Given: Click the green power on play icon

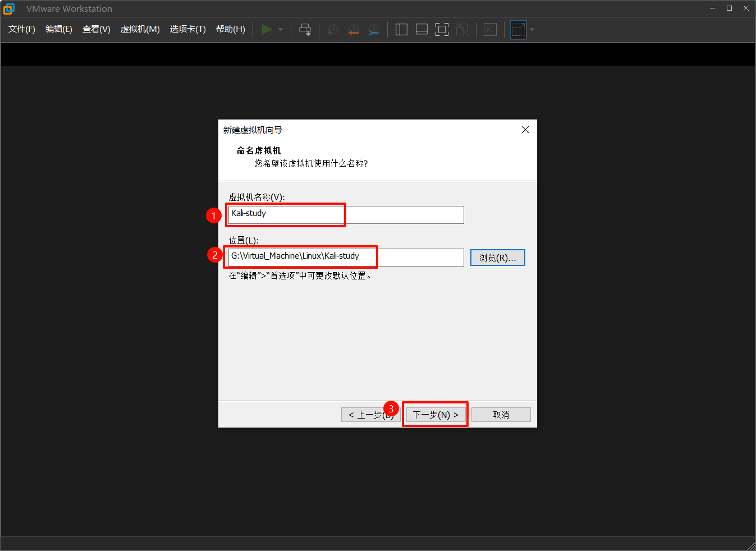Looking at the screenshot, I should point(267,30).
